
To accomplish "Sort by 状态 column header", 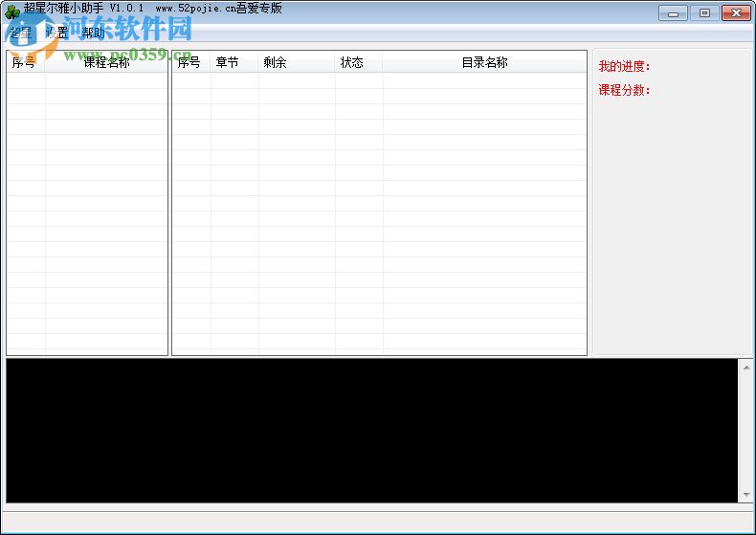I will [x=359, y=62].
